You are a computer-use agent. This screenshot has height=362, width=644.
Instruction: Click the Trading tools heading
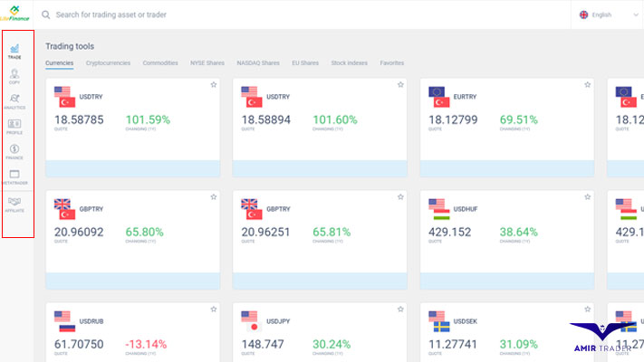coord(70,46)
